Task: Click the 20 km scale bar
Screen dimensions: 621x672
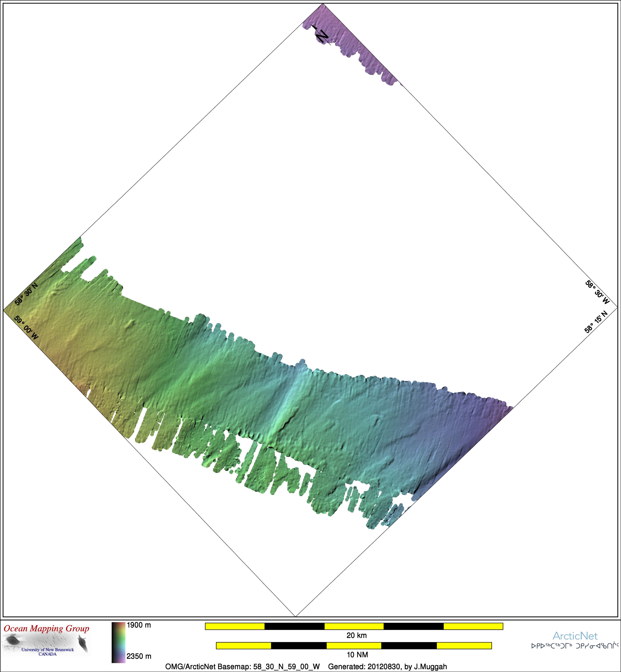Action: pyautogui.click(x=354, y=626)
